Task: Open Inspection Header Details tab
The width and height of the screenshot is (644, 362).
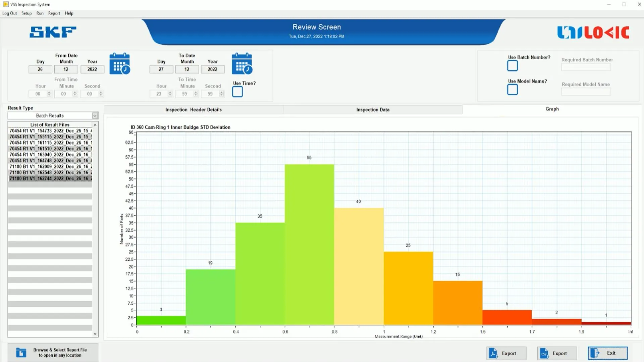Action: (193, 110)
